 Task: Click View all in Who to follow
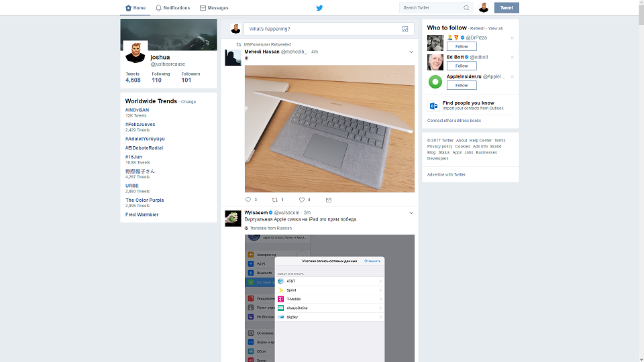click(495, 28)
